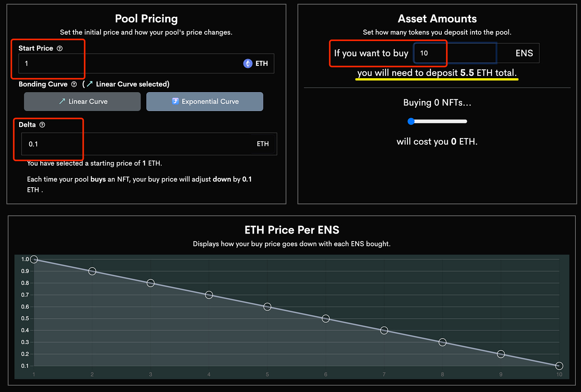
Task: Click the 'you will need to deposit 5.5 ETH total.' text
Action: 437,73
